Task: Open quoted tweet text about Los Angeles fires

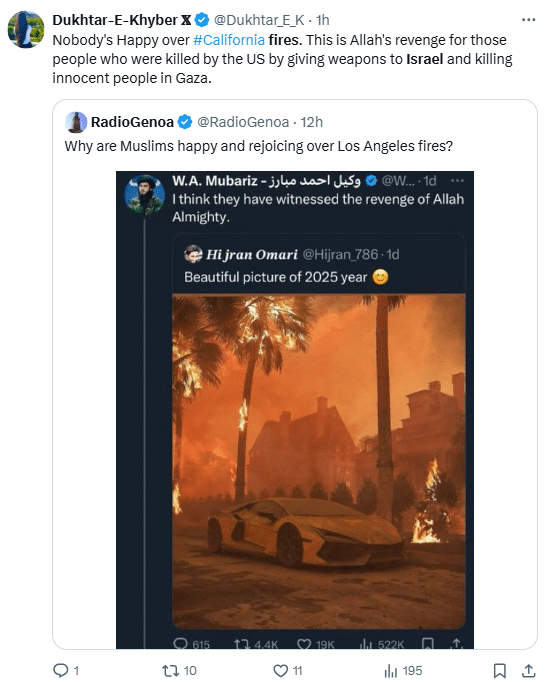Action: 259,146
